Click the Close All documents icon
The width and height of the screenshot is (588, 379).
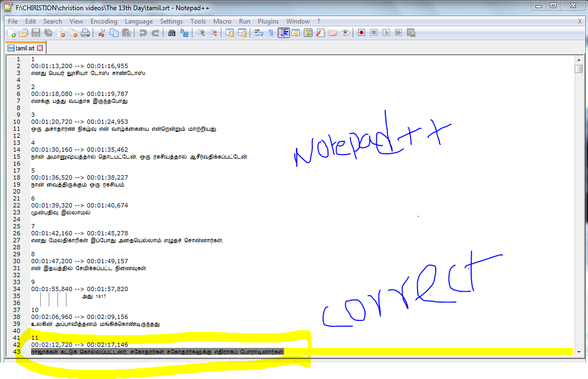coord(73,33)
